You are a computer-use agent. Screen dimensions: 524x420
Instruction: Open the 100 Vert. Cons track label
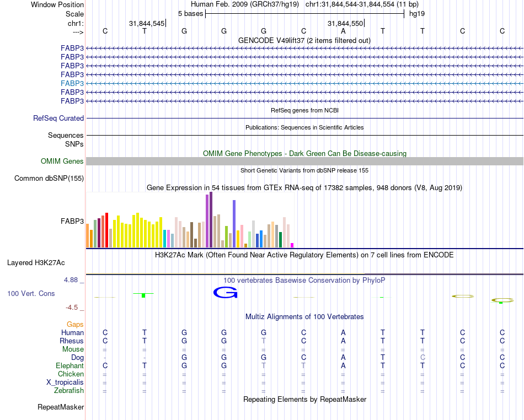click(31, 293)
